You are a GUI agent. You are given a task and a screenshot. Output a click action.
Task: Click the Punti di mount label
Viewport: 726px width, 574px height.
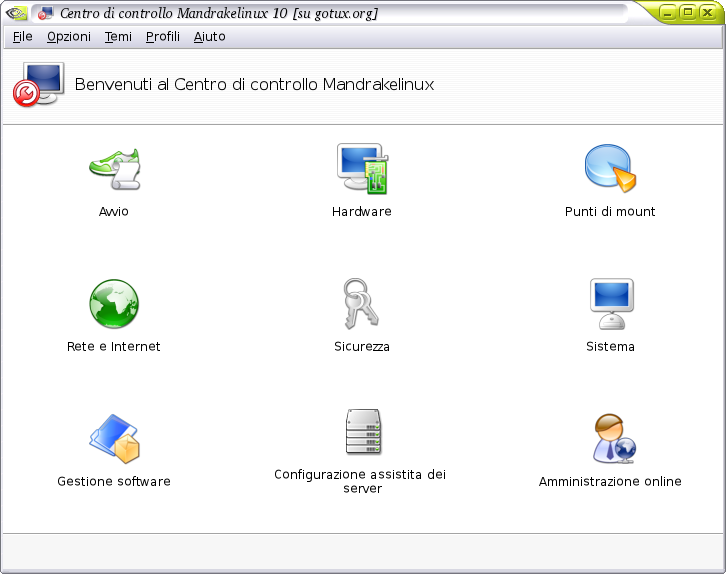(610, 212)
